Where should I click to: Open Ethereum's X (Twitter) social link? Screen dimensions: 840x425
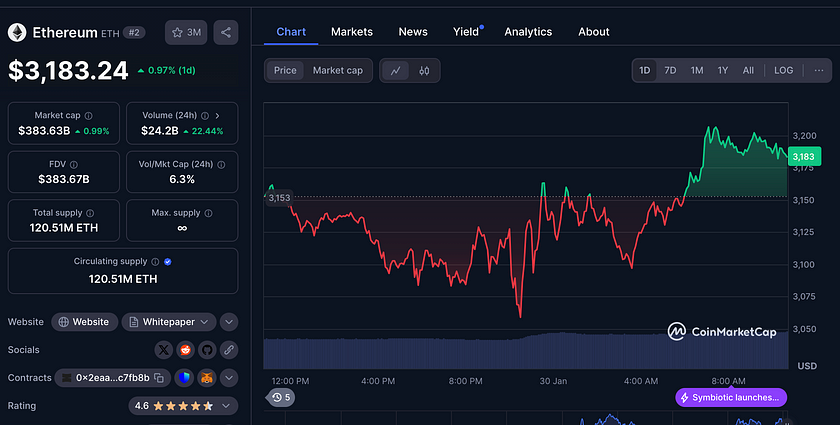(x=163, y=350)
